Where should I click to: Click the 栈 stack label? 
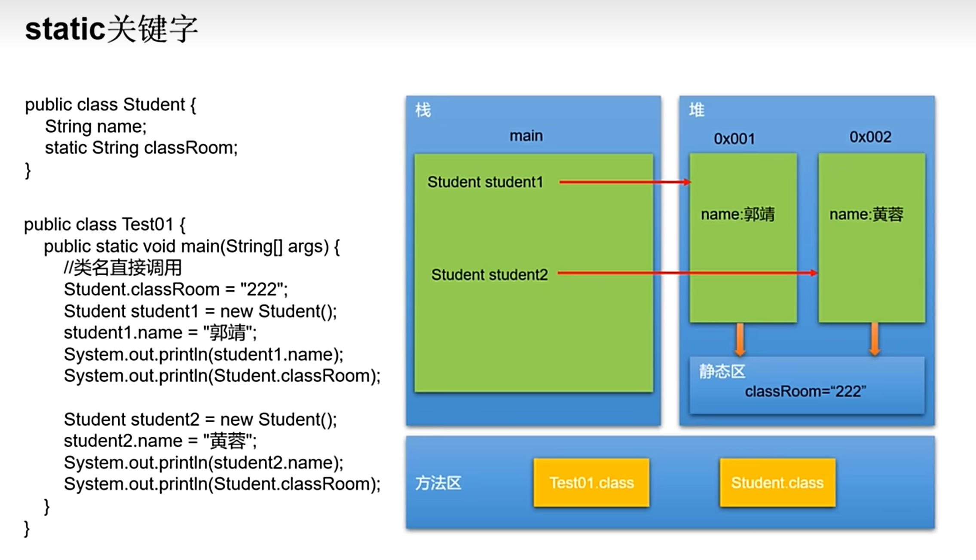[x=423, y=110]
